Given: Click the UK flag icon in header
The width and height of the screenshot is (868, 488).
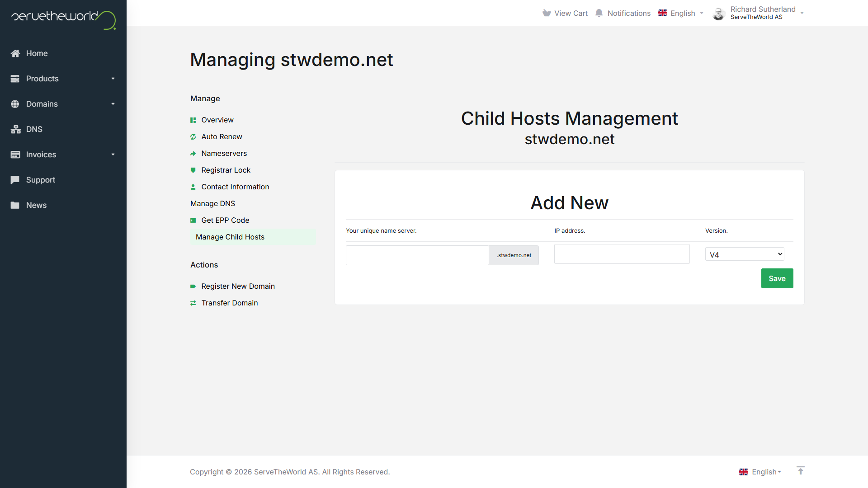Looking at the screenshot, I should (x=663, y=13).
